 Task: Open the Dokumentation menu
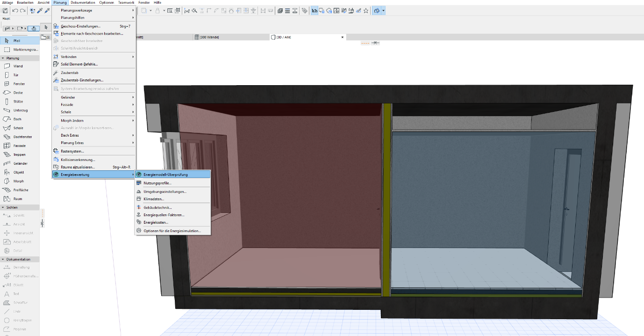[x=83, y=3]
